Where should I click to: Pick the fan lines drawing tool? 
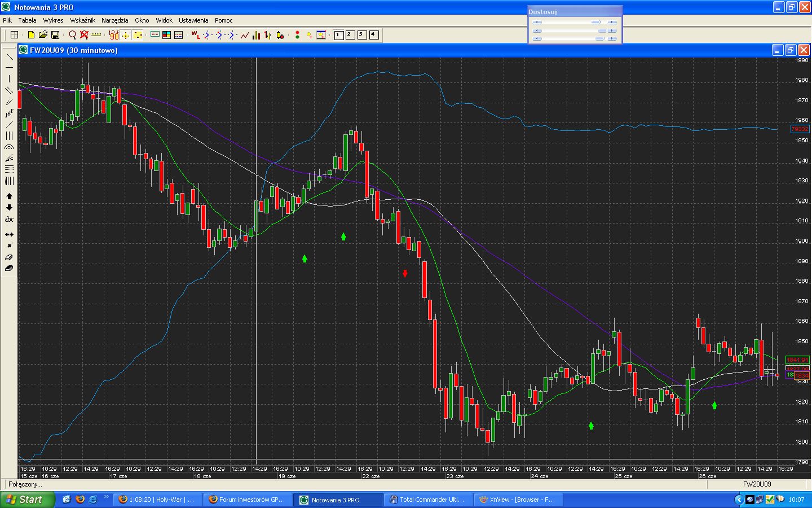pos(9,159)
